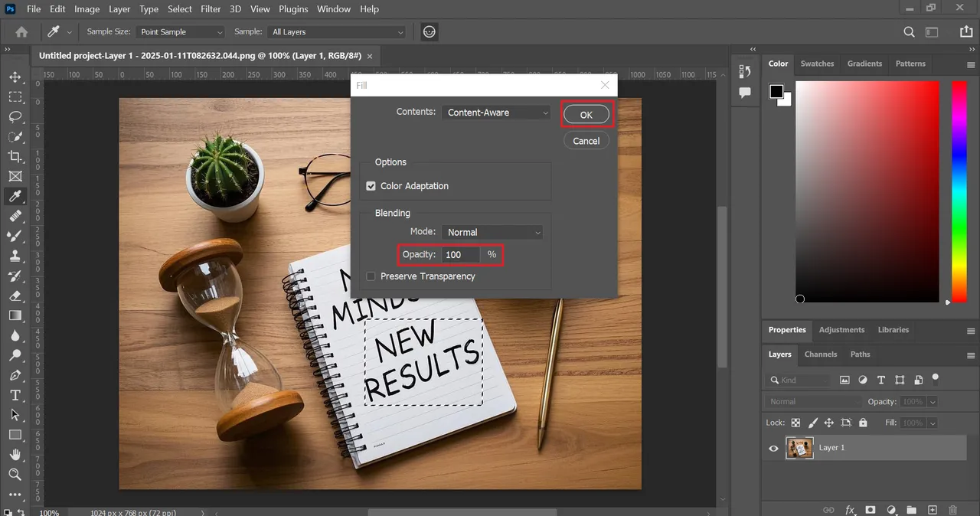Check the Preserve Transparency checkbox
Viewport: 980px width, 516px height.
(x=371, y=276)
